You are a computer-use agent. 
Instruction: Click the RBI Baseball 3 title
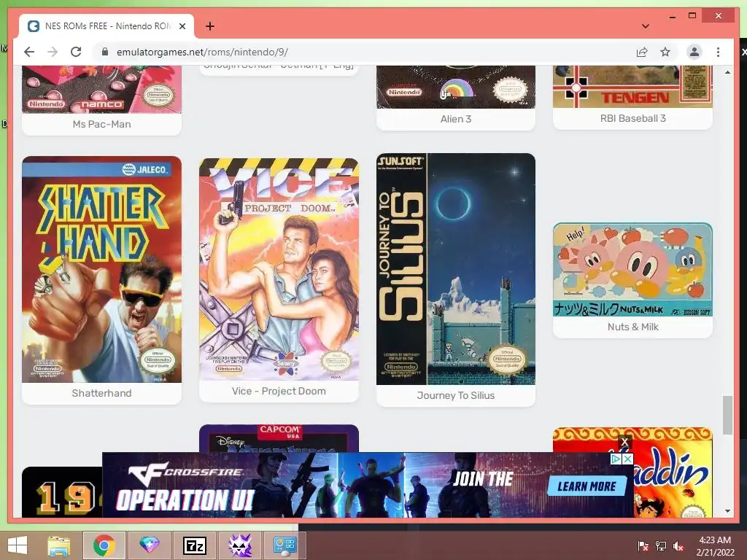[x=632, y=118]
